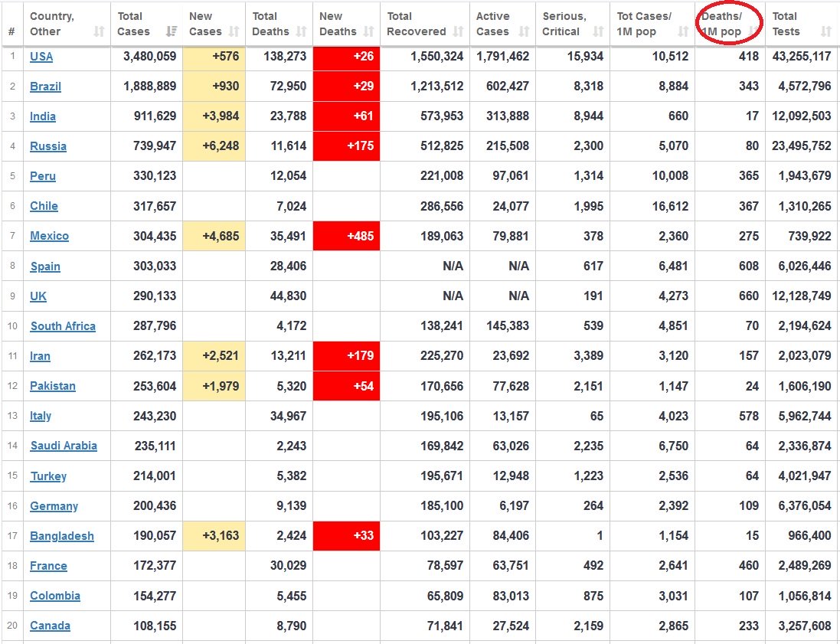Sort Active Cases via its arrow icon
840x644 pixels.
tap(525, 31)
